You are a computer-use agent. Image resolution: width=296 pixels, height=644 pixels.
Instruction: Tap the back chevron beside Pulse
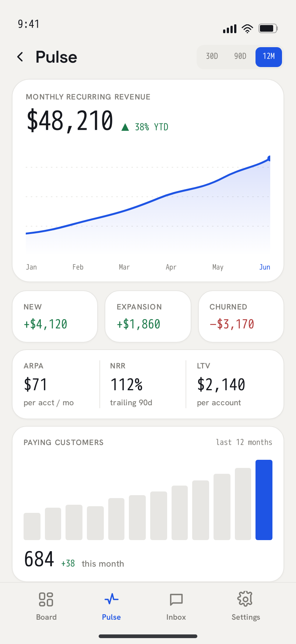point(20,57)
